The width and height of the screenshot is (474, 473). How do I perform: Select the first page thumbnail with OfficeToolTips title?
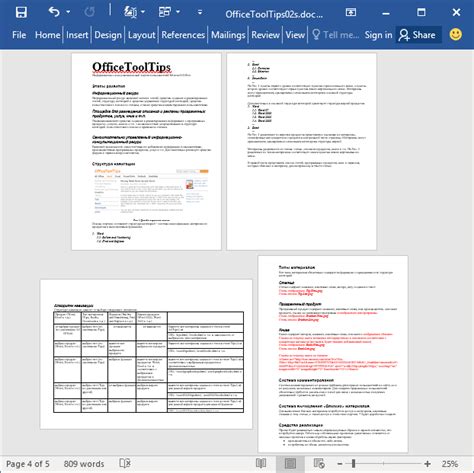pyautogui.click(x=146, y=151)
